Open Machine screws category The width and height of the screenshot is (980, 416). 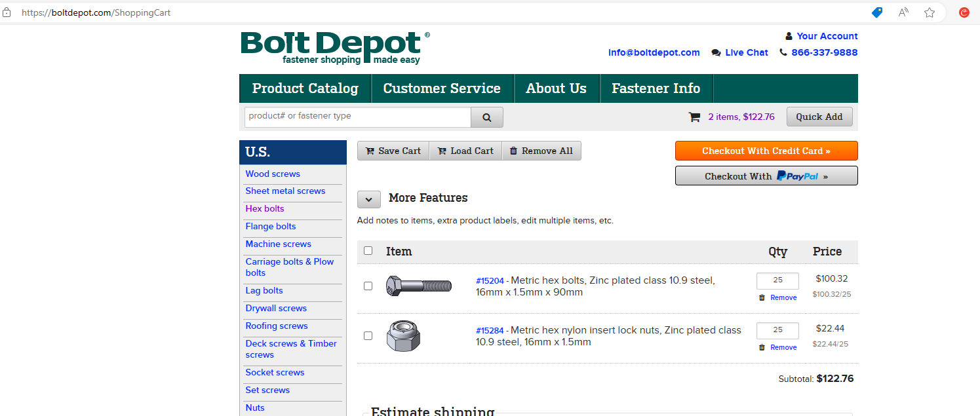(x=279, y=244)
